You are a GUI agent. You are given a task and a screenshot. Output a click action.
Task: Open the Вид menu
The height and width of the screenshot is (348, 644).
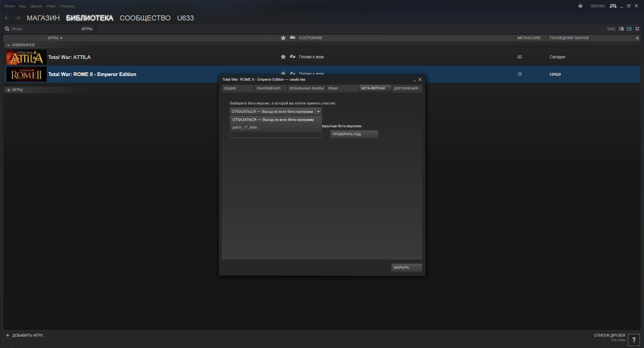pyautogui.click(x=22, y=6)
